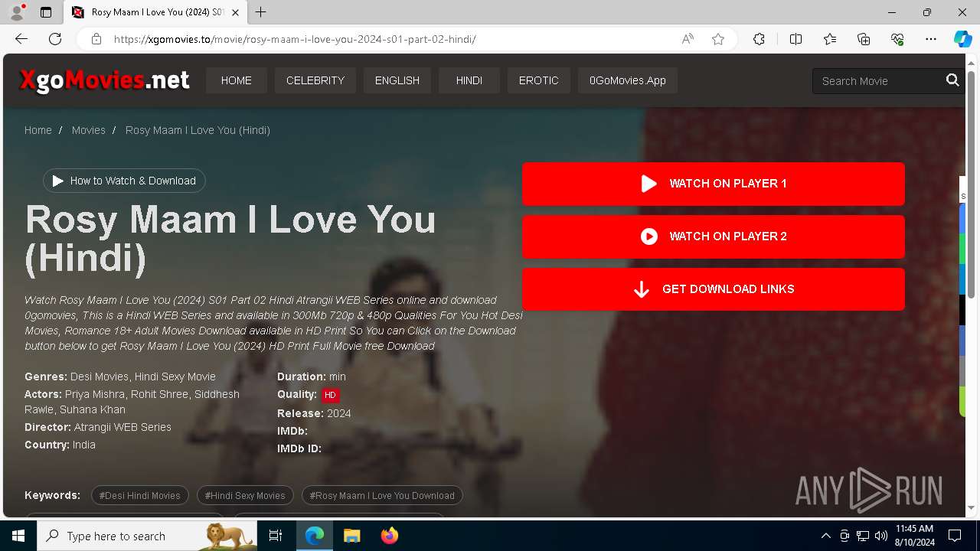Open director Atrangii WEB Series link
The width and height of the screenshot is (980, 551).
122,427
